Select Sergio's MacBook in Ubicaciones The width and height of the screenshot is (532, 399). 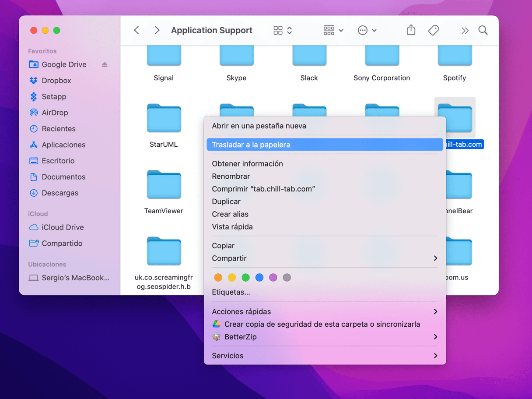[x=70, y=278]
